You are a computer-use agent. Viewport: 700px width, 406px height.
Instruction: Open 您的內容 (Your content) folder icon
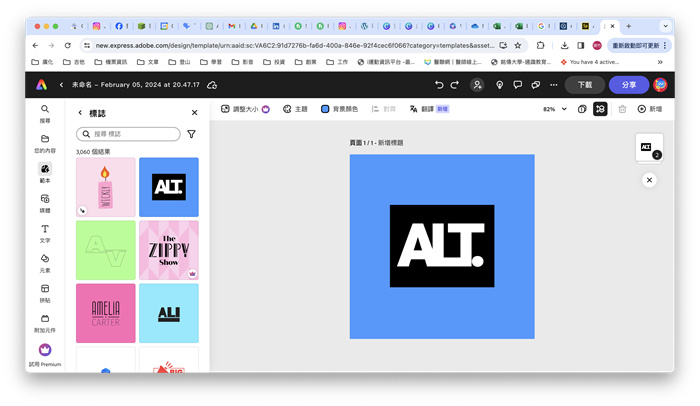[45, 142]
